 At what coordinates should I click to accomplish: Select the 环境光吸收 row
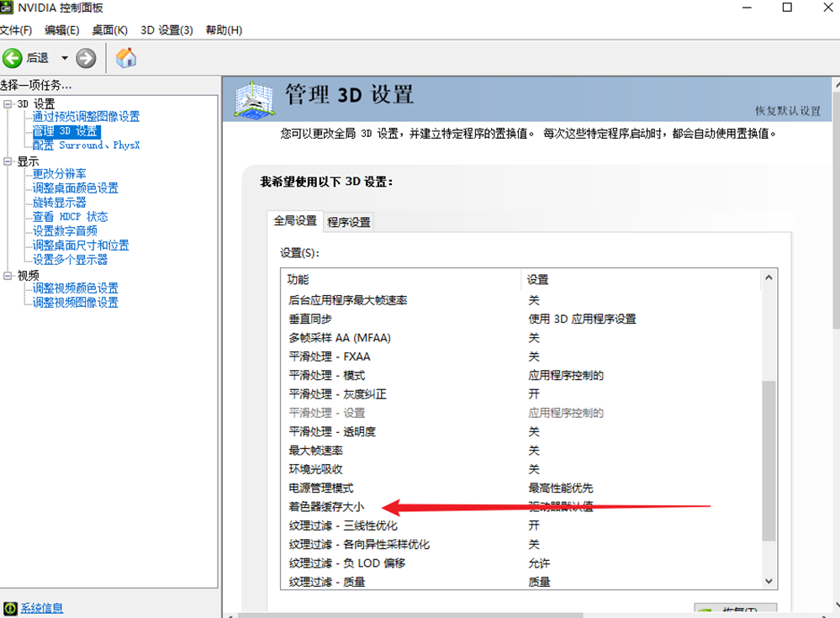tap(520, 469)
